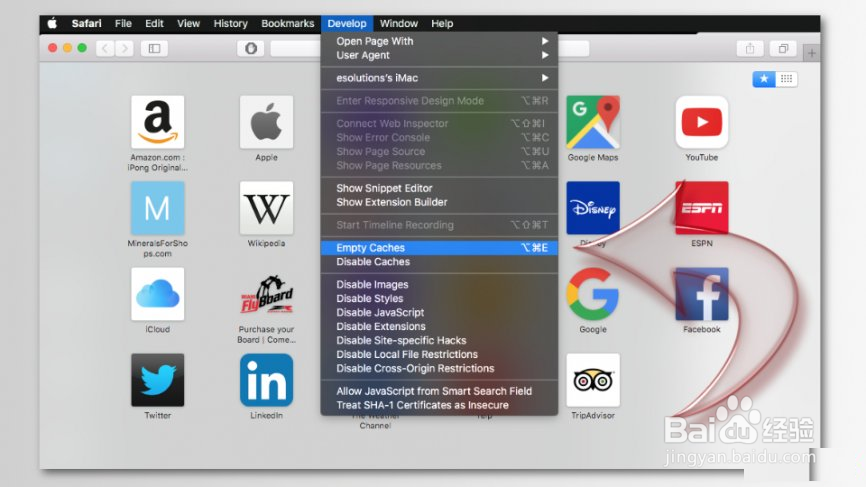Open the Google Maps favorite
This screenshot has height=487, width=866.
click(x=593, y=122)
